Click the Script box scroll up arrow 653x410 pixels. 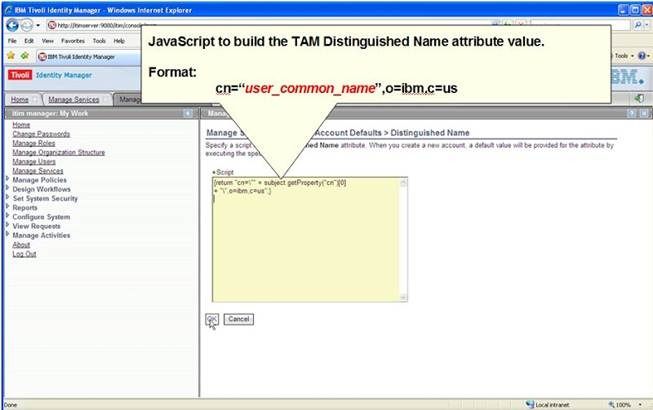(x=404, y=182)
